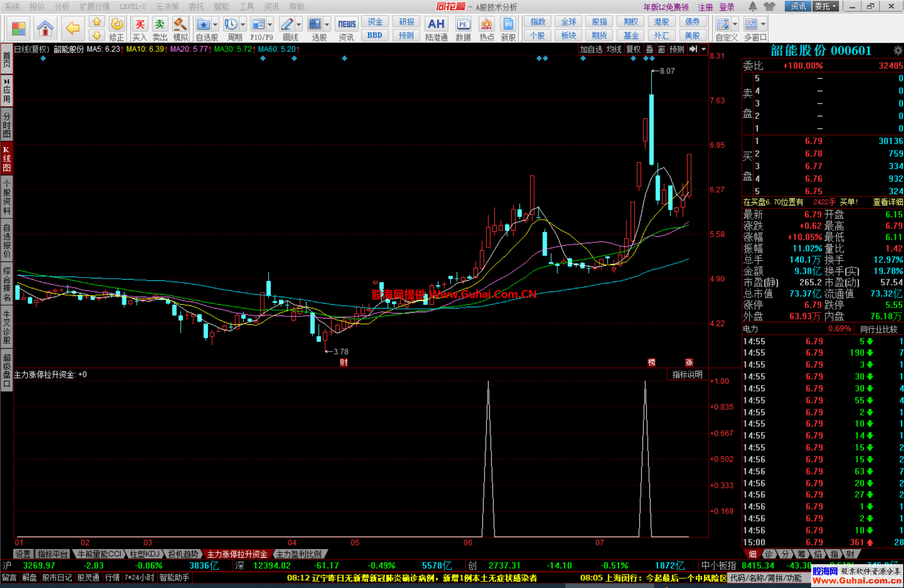Toggle 预测 forecast in chart toolbar
This screenshot has width=904, height=588.
click(x=677, y=49)
